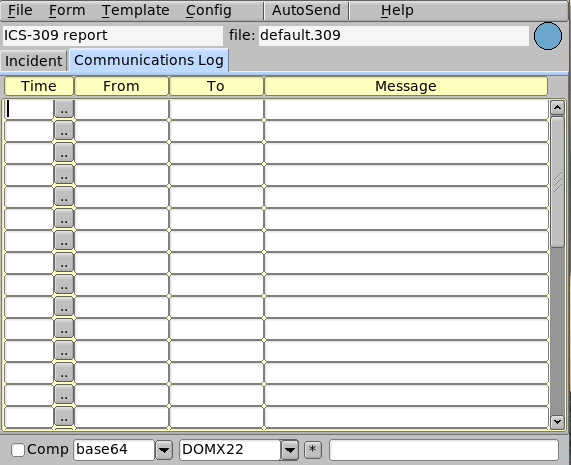The image size is (571, 465).
Task: Click the first row From field
Action: click(x=122, y=109)
